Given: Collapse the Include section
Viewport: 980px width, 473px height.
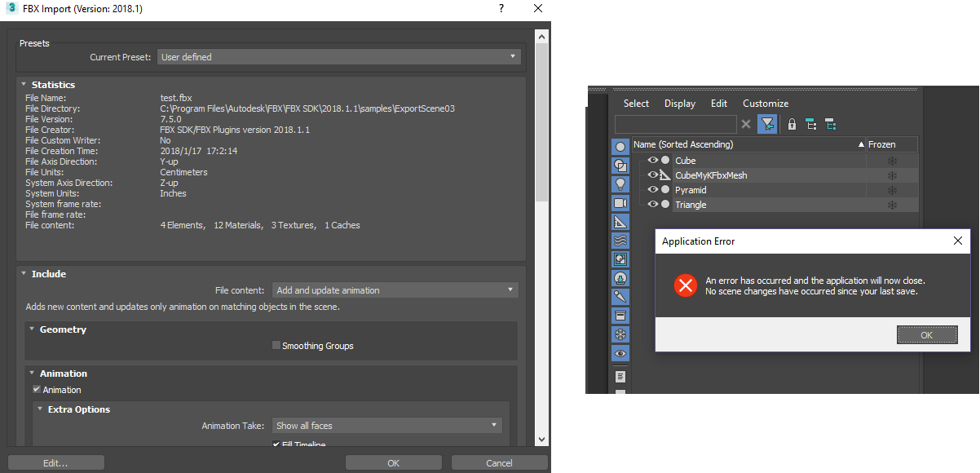Looking at the screenshot, I should (x=24, y=274).
